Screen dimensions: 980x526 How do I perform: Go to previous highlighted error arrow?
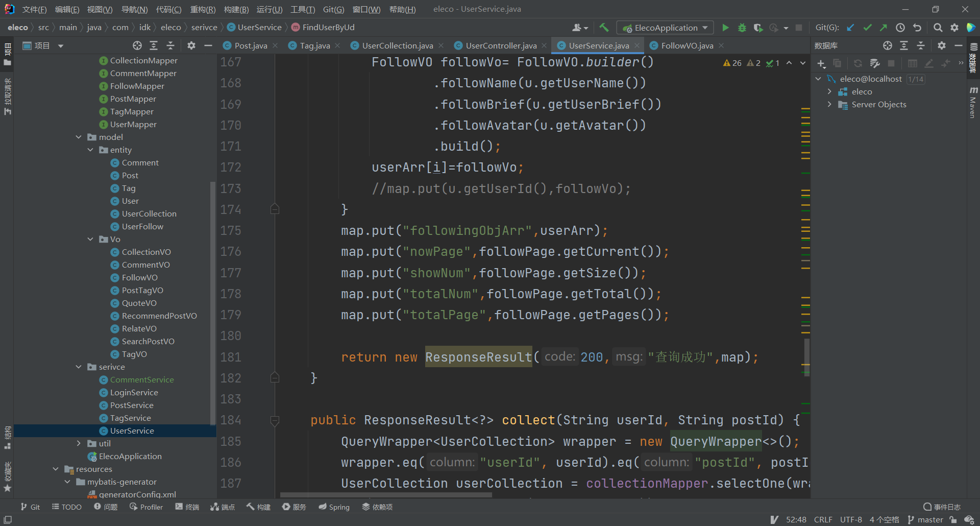789,63
